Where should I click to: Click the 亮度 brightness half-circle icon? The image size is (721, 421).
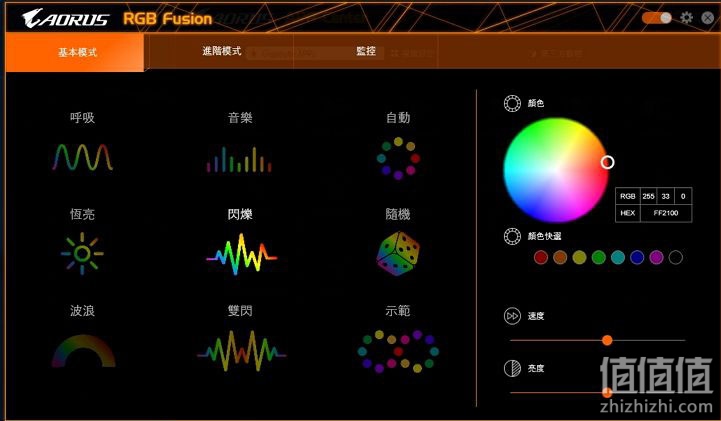[x=512, y=368]
